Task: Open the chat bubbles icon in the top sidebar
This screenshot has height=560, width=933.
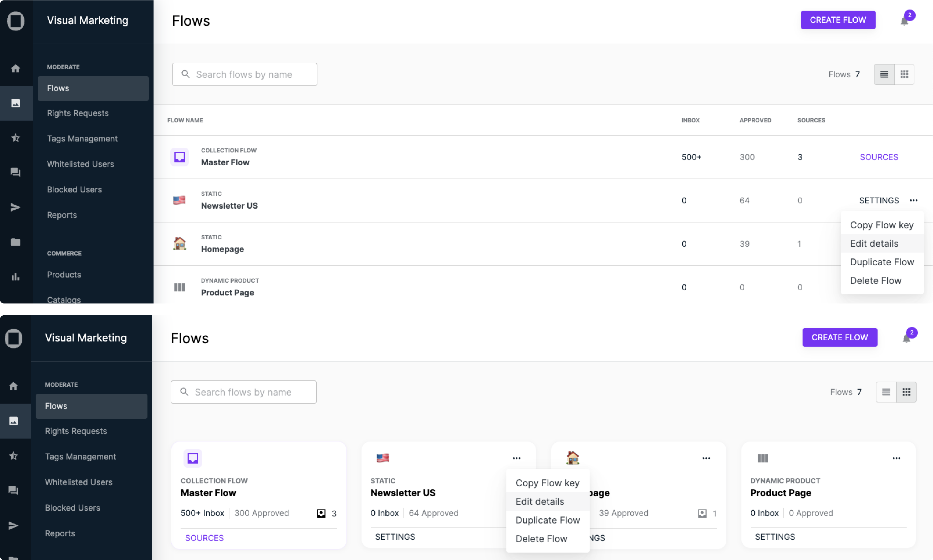Action: [15, 172]
